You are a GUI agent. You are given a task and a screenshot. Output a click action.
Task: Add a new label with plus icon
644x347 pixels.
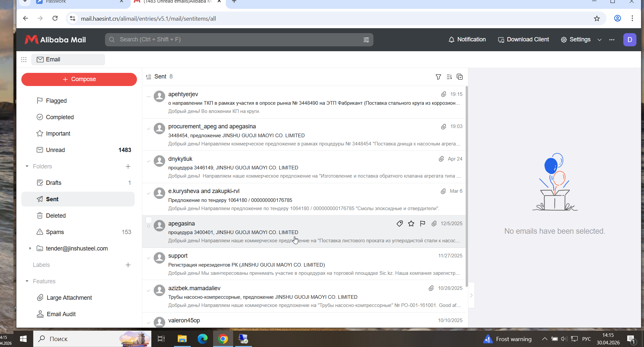point(128,265)
